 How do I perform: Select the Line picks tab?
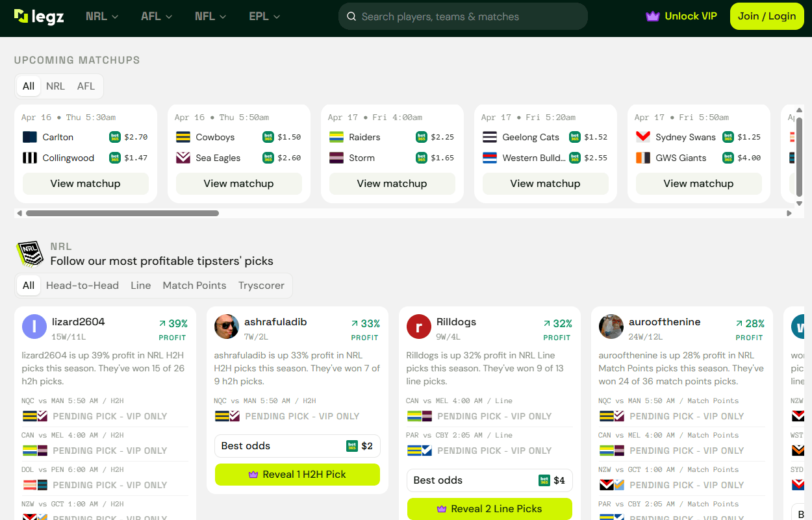(141, 286)
